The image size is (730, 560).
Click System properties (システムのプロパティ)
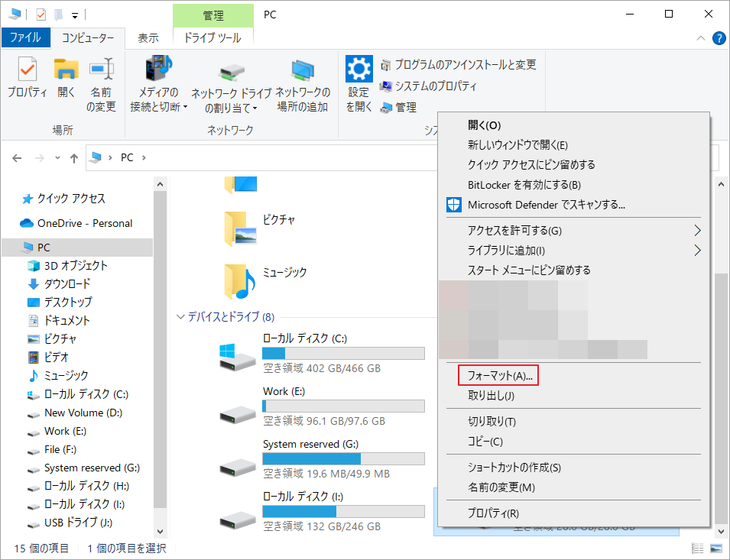[x=428, y=86]
